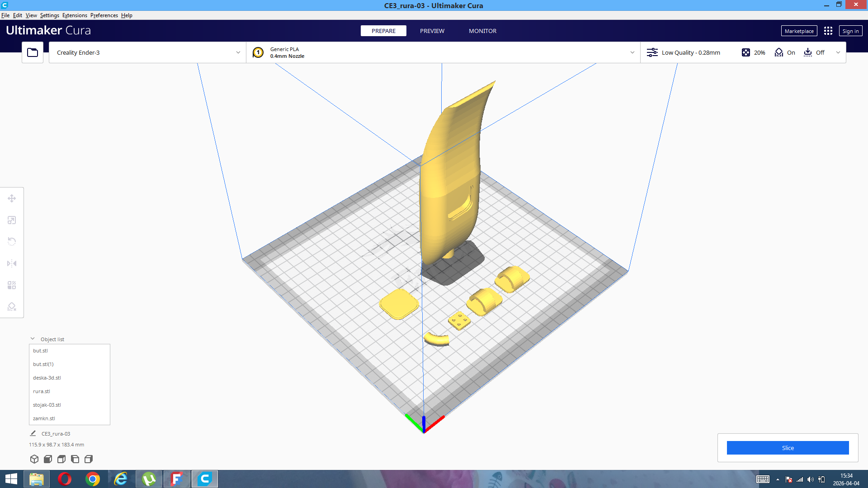Select the Support Blocker tool

pyautogui.click(x=12, y=307)
